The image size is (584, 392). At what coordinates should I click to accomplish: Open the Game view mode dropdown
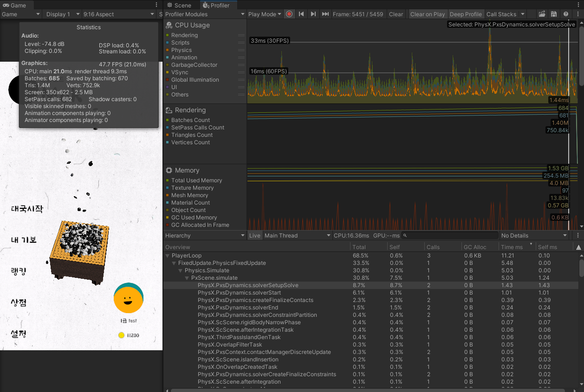click(x=21, y=14)
